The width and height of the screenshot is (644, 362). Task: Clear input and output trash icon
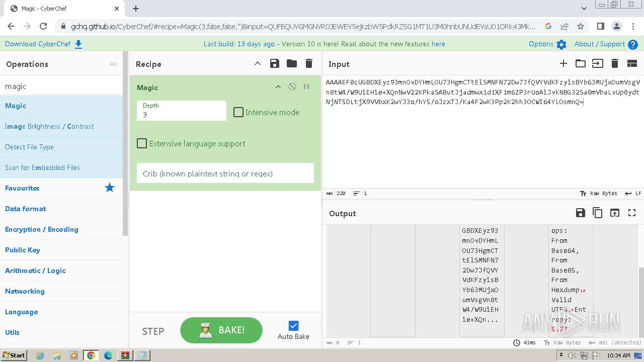click(614, 63)
